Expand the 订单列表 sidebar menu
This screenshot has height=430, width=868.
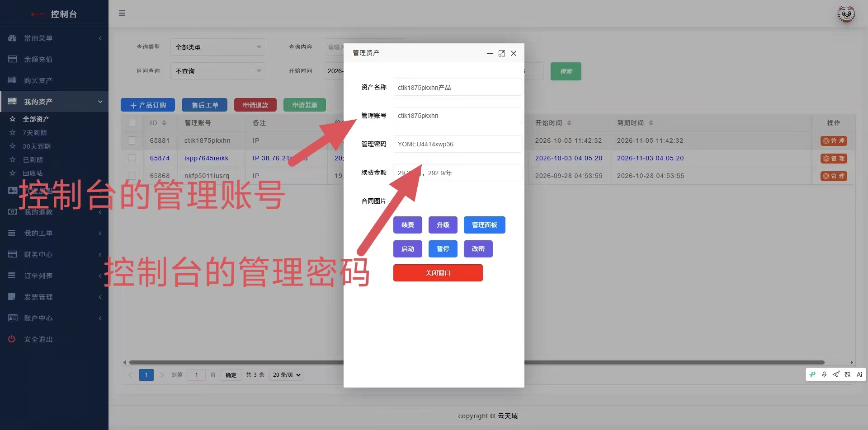click(x=54, y=276)
